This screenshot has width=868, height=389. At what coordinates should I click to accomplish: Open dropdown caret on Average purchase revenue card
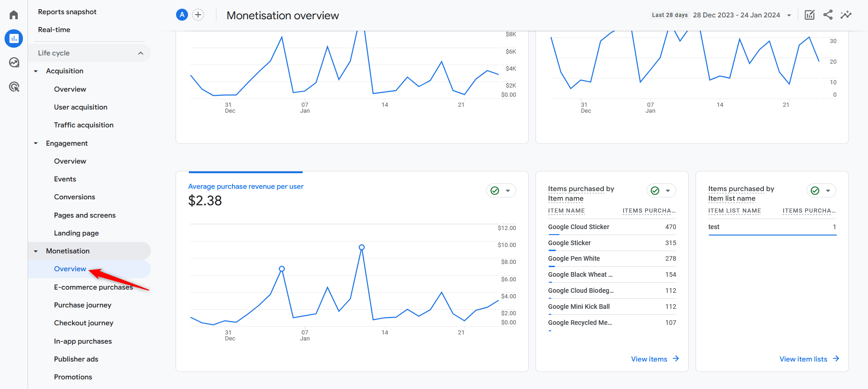pos(508,191)
